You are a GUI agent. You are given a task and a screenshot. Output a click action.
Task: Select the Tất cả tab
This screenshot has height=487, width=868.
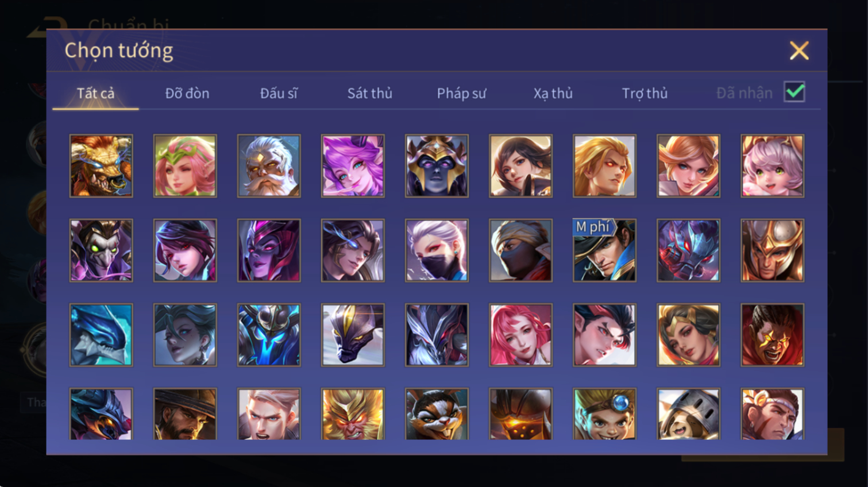[x=95, y=93]
